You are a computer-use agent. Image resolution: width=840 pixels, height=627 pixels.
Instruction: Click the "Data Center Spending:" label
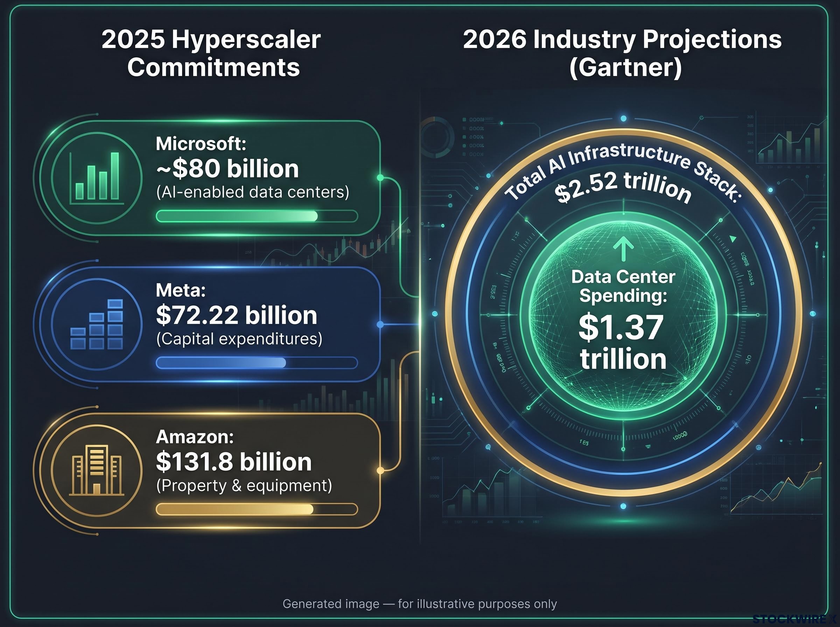[623, 286]
